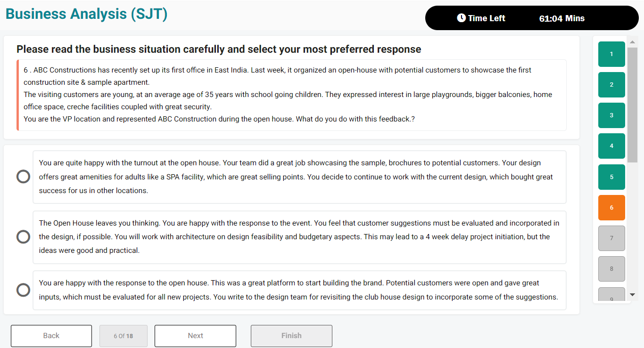This screenshot has height=348, width=644.
Task: Click the 6 Of 18 progress indicator
Action: click(124, 336)
